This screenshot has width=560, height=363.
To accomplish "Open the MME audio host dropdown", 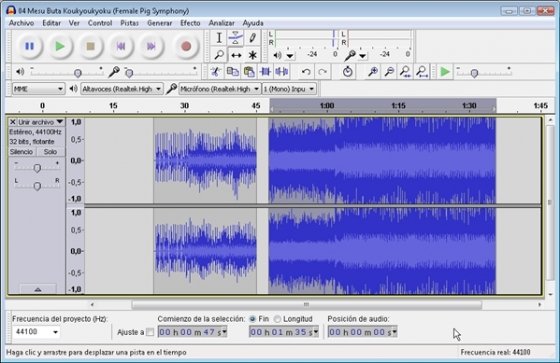I will click(39, 89).
